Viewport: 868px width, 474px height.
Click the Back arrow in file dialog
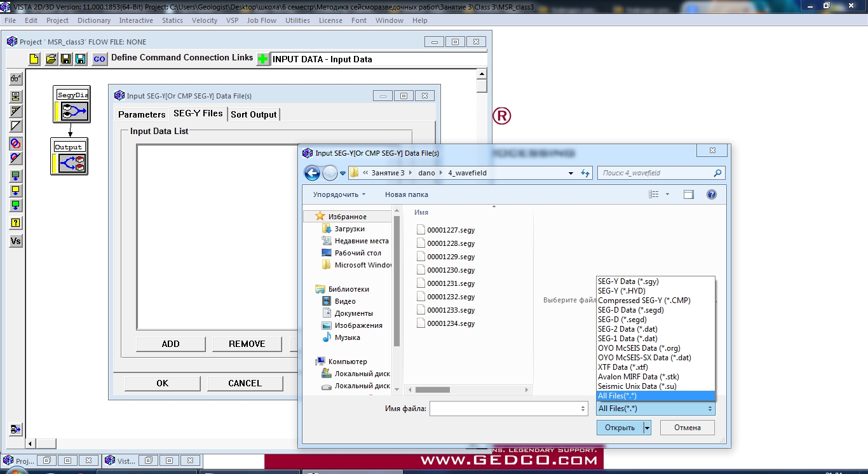point(312,173)
